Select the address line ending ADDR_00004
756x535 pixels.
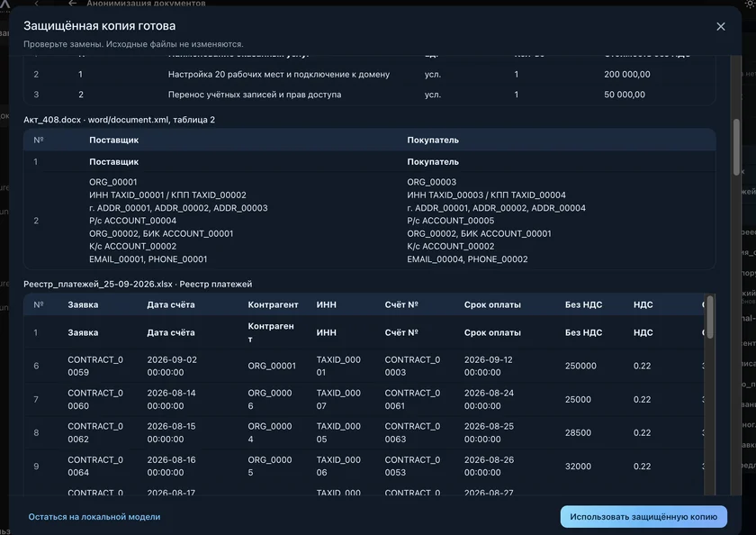point(496,208)
